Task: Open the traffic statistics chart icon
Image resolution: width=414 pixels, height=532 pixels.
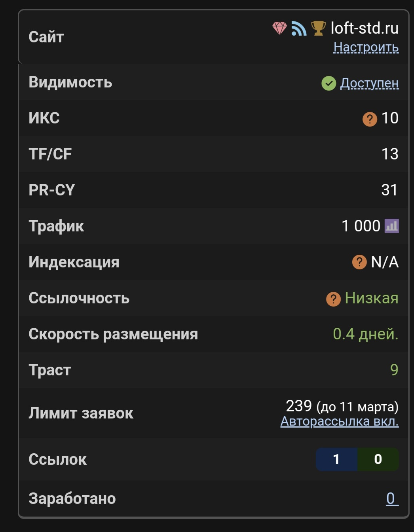Action: [x=392, y=226]
